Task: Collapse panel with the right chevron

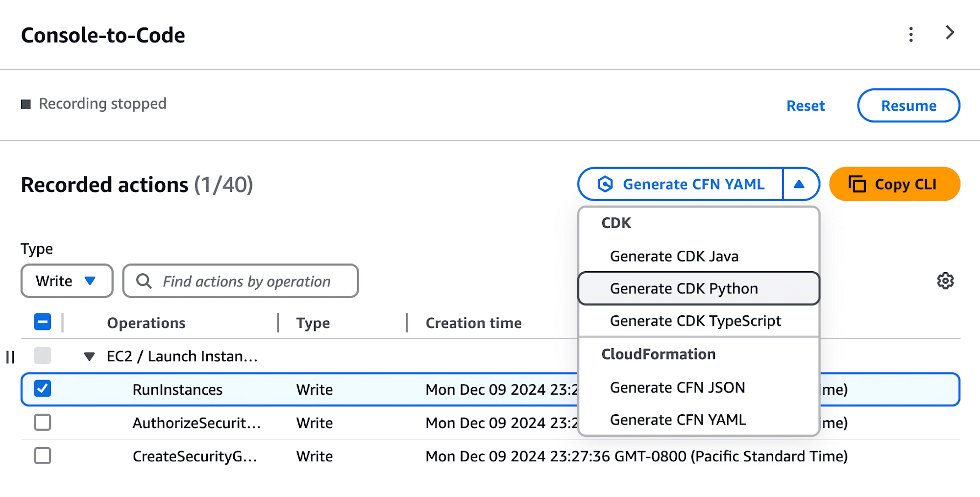Action: click(950, 33)
